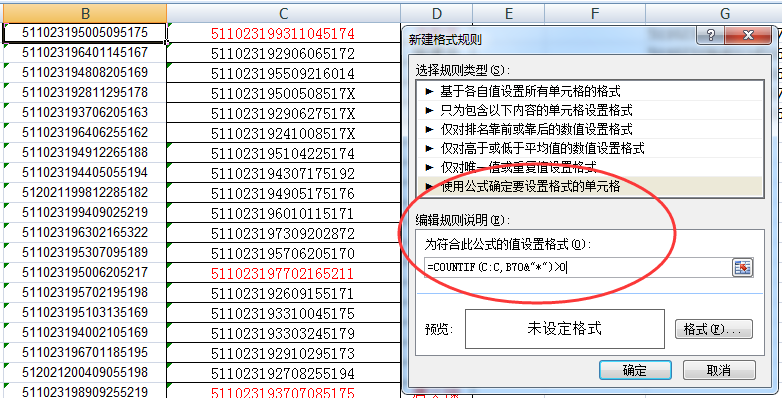Viewport: 782px width, 398px height.
Task: Select cell 511023195307095189
Action: (x=85, y=252)
